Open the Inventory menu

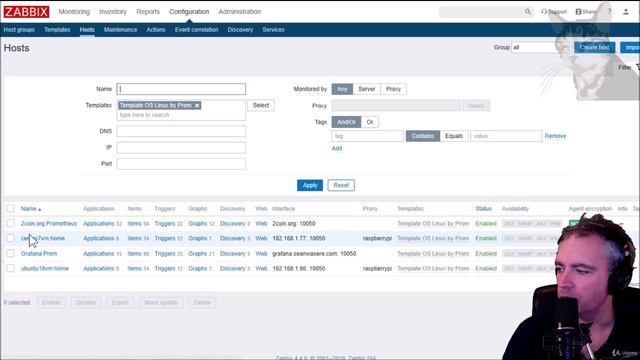pyautogui.click(x=113, y=12)
